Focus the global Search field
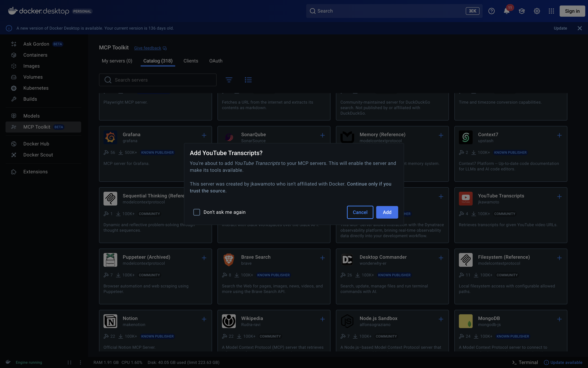Image resolution: width=588 pixels, height=368 pixels. pos(394,11)
